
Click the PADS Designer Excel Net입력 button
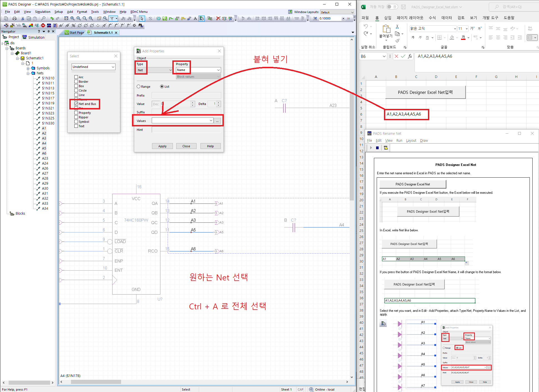pos(425,92)
